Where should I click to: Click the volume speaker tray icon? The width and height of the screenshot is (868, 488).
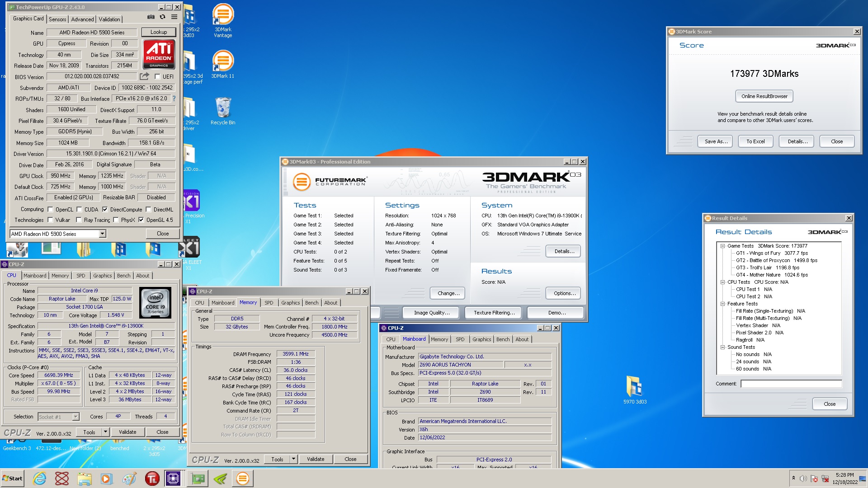pos(803,479)
